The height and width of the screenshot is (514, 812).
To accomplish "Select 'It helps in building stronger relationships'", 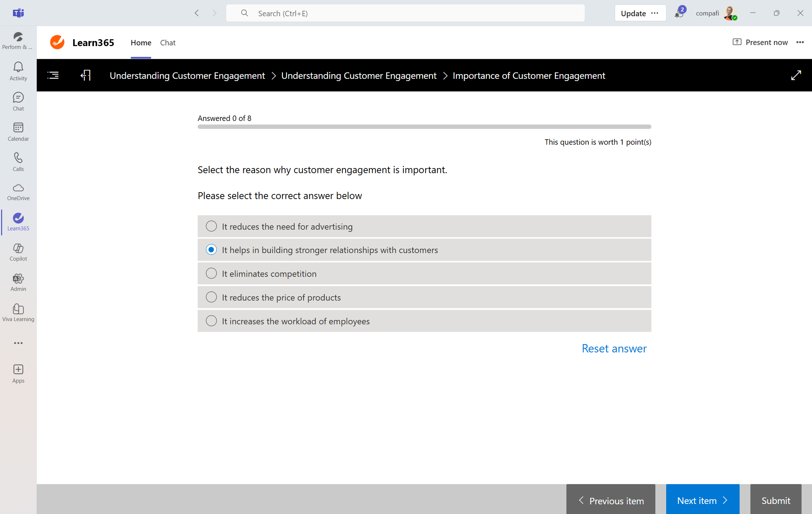I will click(x=424, y=250).
